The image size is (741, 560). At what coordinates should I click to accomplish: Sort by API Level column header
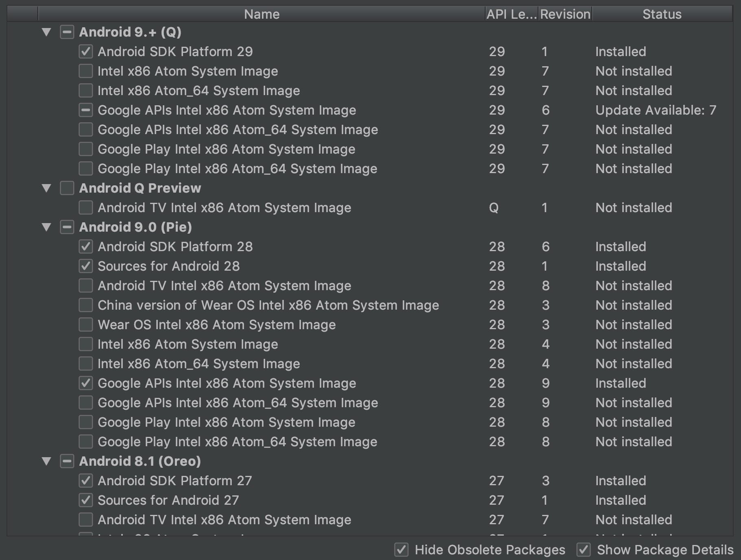point(511,14)
